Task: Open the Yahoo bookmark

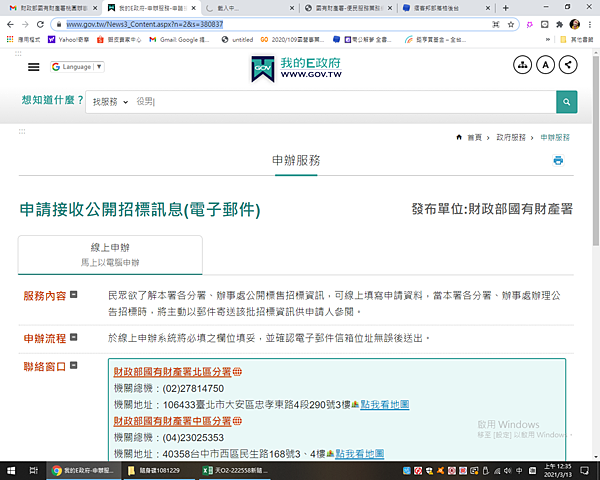Action: [x=68, y=39]
